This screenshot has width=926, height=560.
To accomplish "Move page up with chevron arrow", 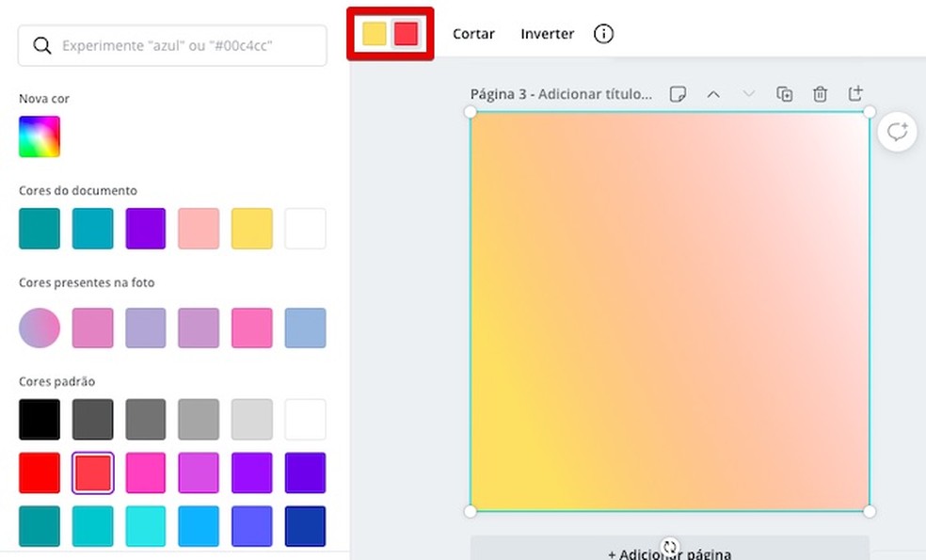I will 713,94.
